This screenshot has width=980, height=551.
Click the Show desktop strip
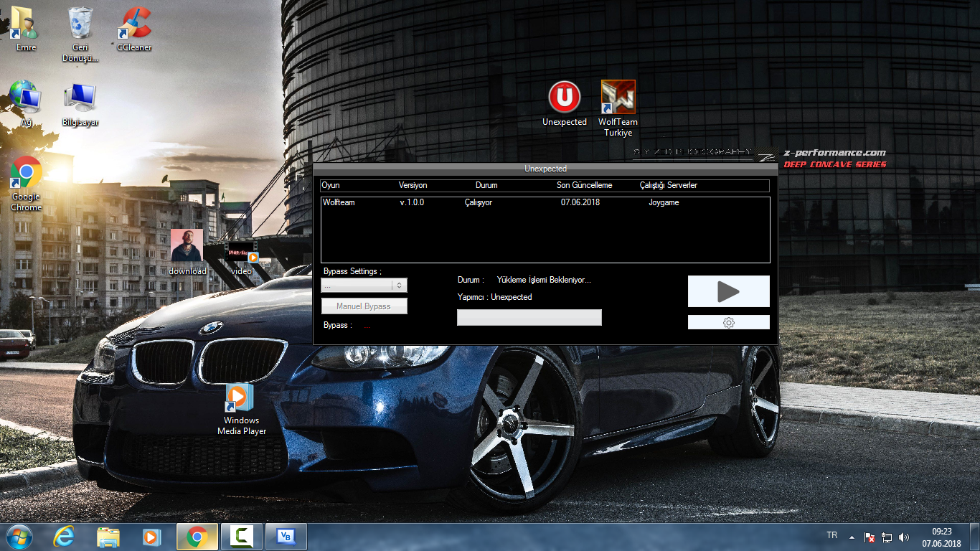[975, 537]
